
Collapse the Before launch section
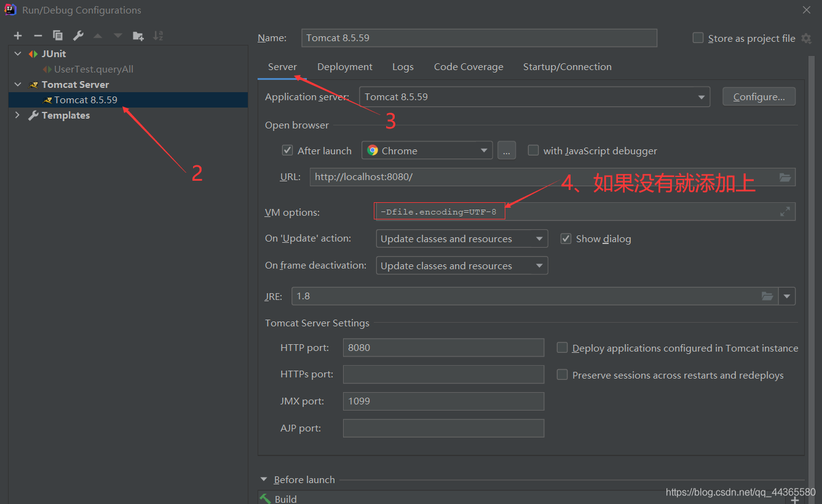(264, 479)
